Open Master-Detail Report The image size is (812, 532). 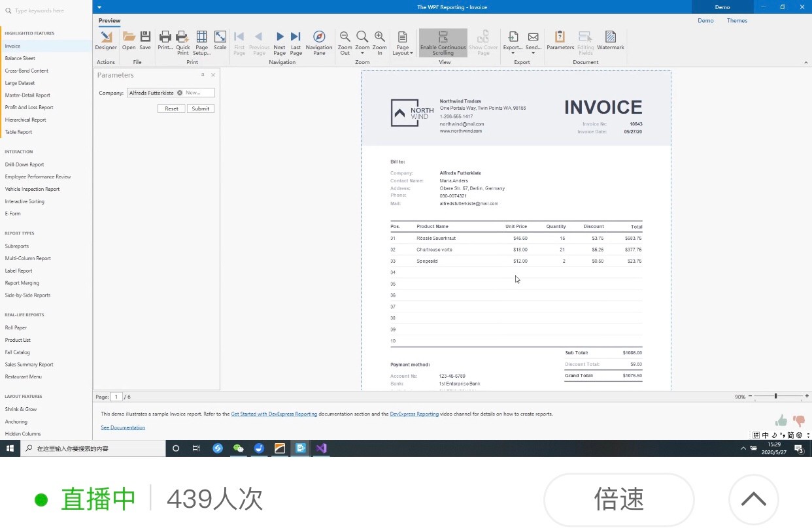coord(46,95)
